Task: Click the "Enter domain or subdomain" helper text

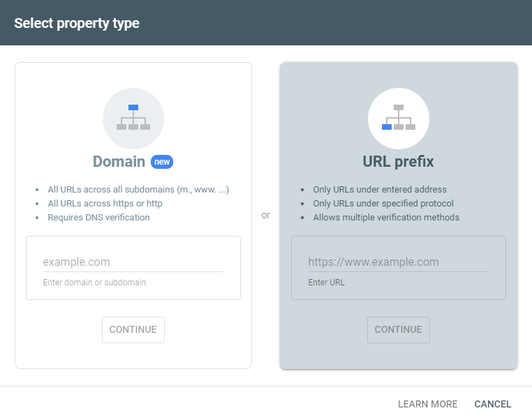Action: pos(94,283)
